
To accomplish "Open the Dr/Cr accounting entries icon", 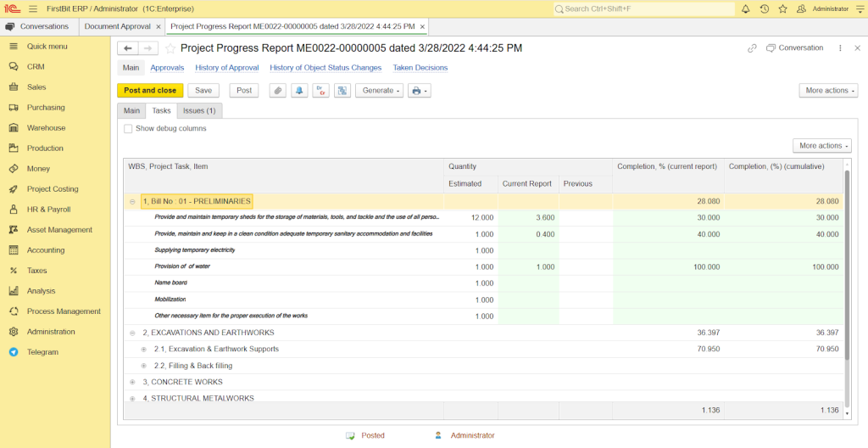I will pyautogui.click(x=321, y=91).
